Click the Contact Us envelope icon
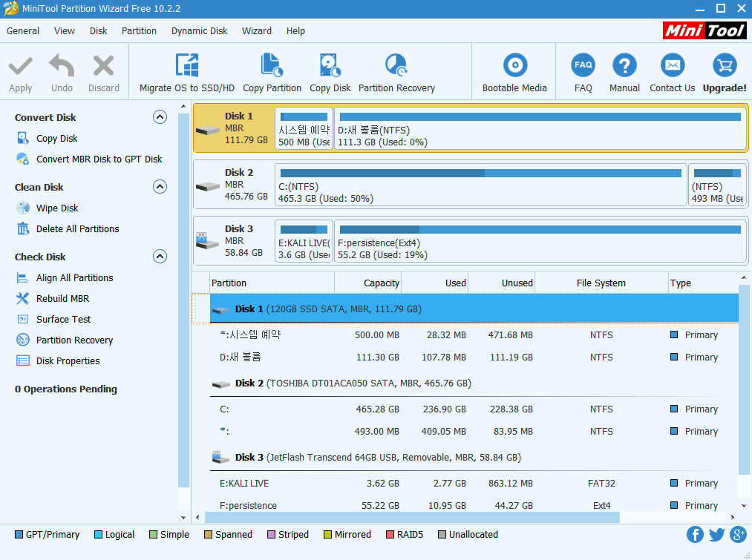The height and width of the screenshot is (560, 752). pos(673,65)
